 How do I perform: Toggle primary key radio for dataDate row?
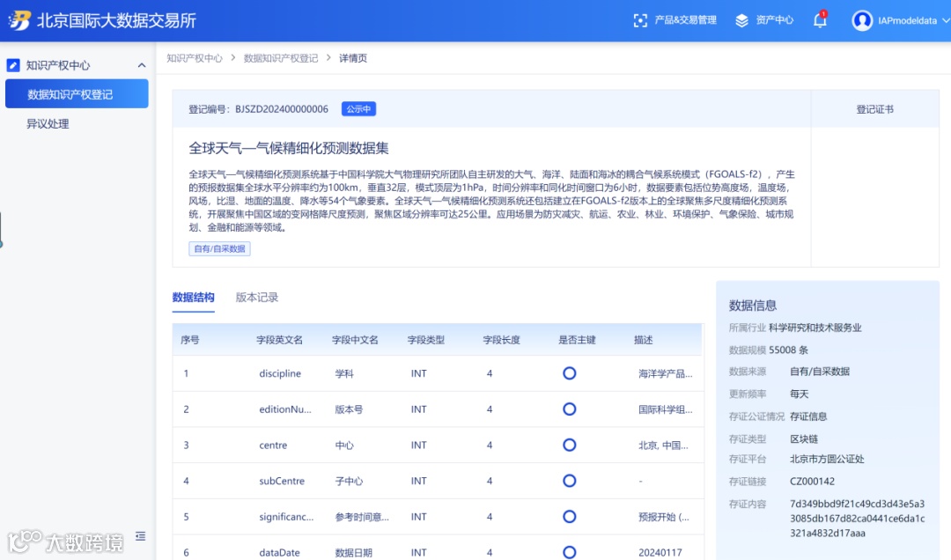pyautogui.click(x=569, y=552)
